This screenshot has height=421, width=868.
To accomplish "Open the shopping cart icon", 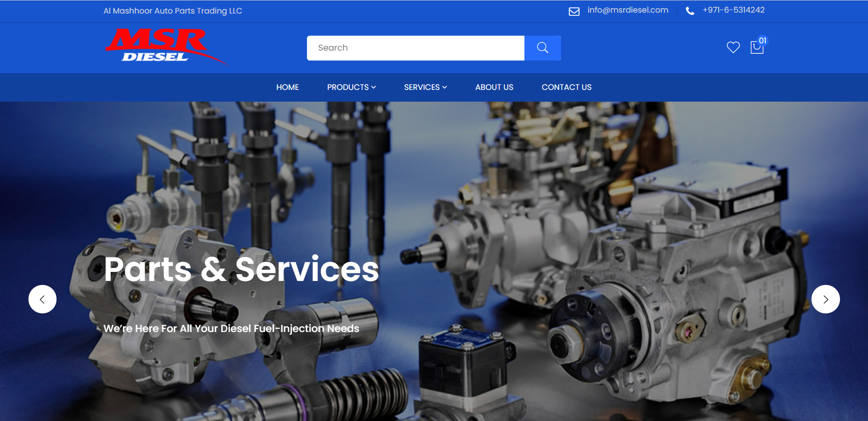I will tap(756, 48).
